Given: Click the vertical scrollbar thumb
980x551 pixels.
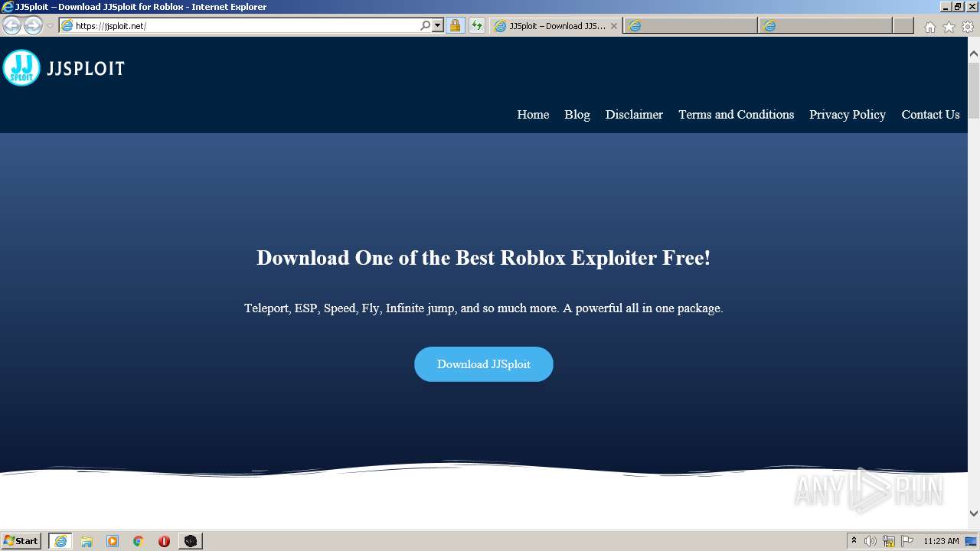Looking at the screenshot, I should coord(974,90).
